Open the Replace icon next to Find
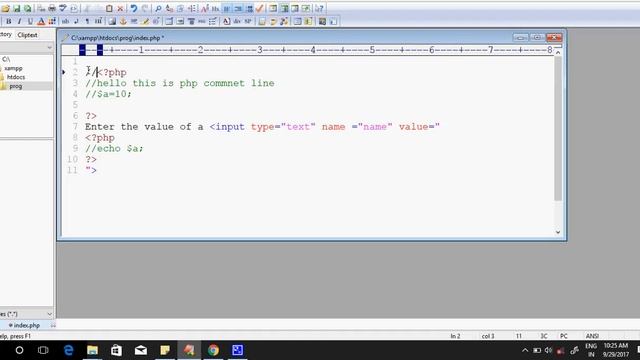 (x=169, y=8)
